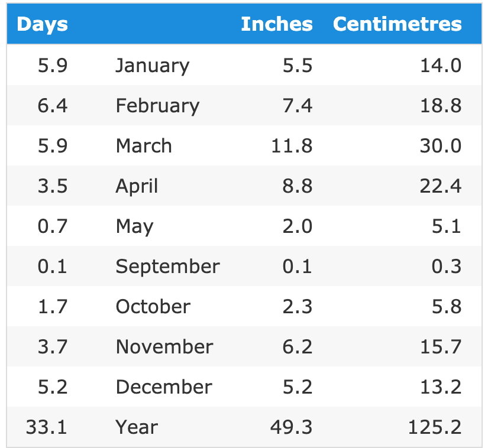Viewport: 491px width, 448px height.
Task: Click the 33.1 days yearly total
Action: [x=46, y=427]
